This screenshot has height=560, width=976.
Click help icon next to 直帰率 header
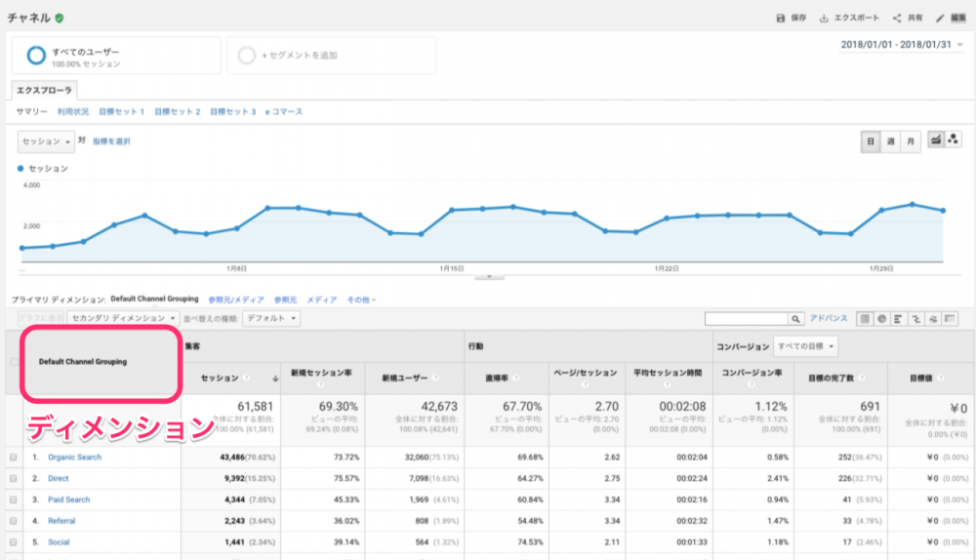(516, 378)
